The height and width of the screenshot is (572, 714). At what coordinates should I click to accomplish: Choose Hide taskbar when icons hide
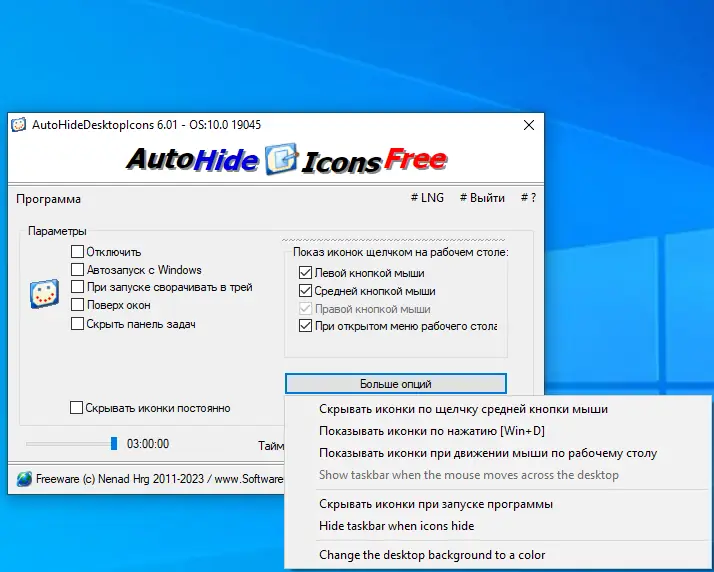point(497,526)
